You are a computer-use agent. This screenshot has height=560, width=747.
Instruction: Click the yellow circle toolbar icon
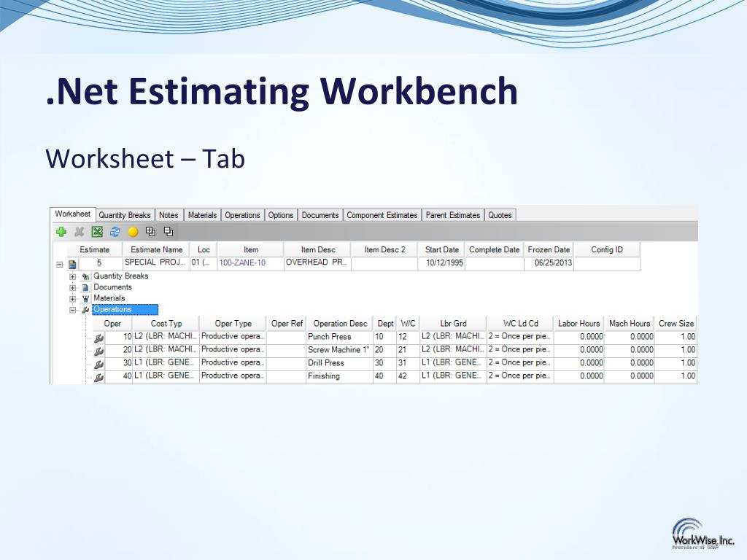133,232
